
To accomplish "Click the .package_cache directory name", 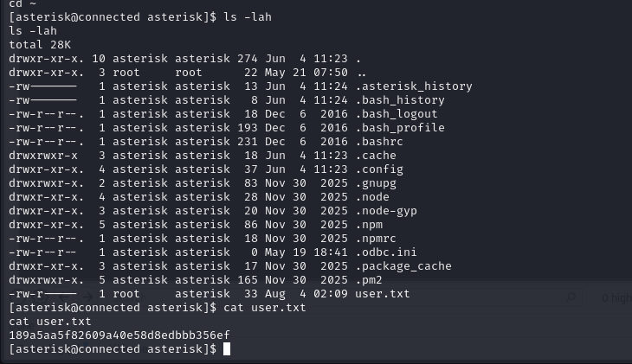I will coord(403,266).
